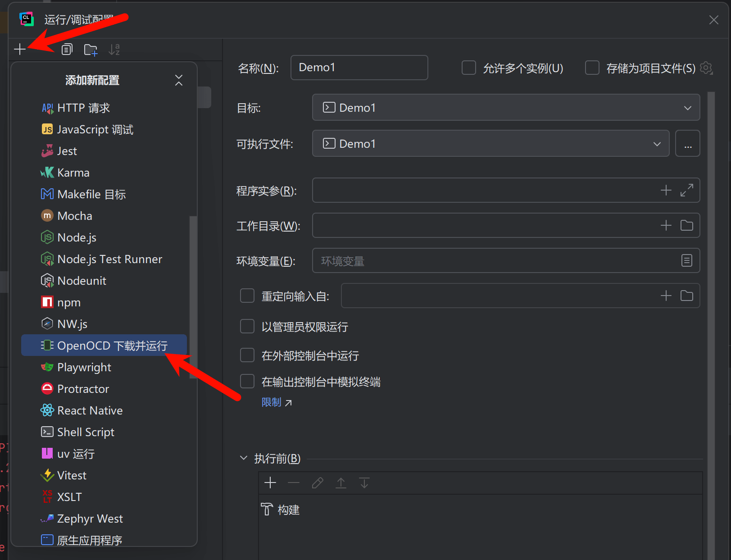This screenshot has width=731, height=560.
Task: Enable 在外部控制台中运行 option
Action: coord(247,355)
